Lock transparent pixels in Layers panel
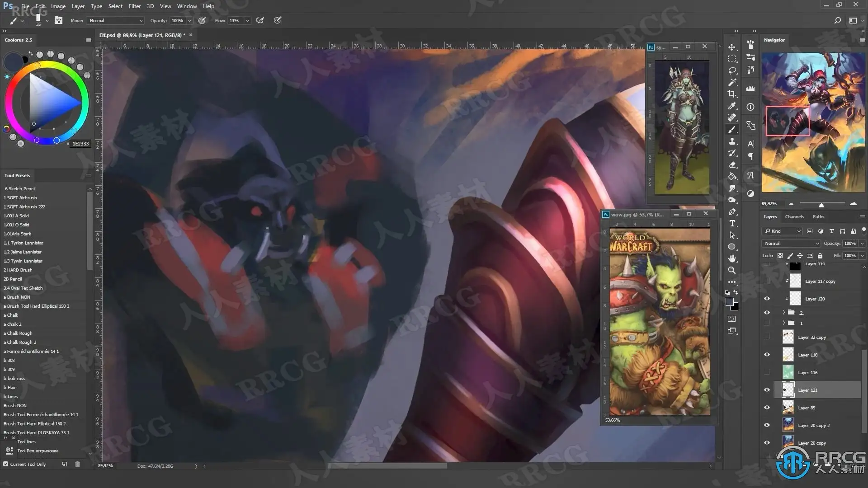This screenshot has width=868, height=488. pyautogui.click(x=780, y=256)
